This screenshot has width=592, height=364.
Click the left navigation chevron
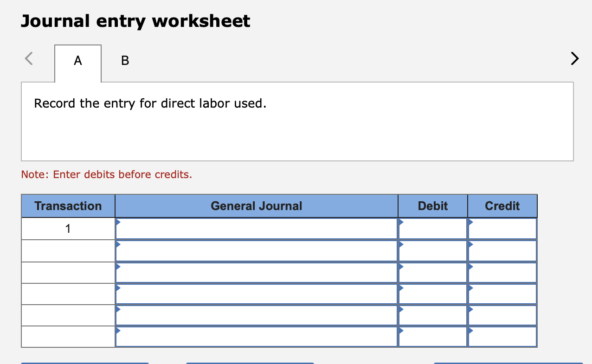[28, 58]
